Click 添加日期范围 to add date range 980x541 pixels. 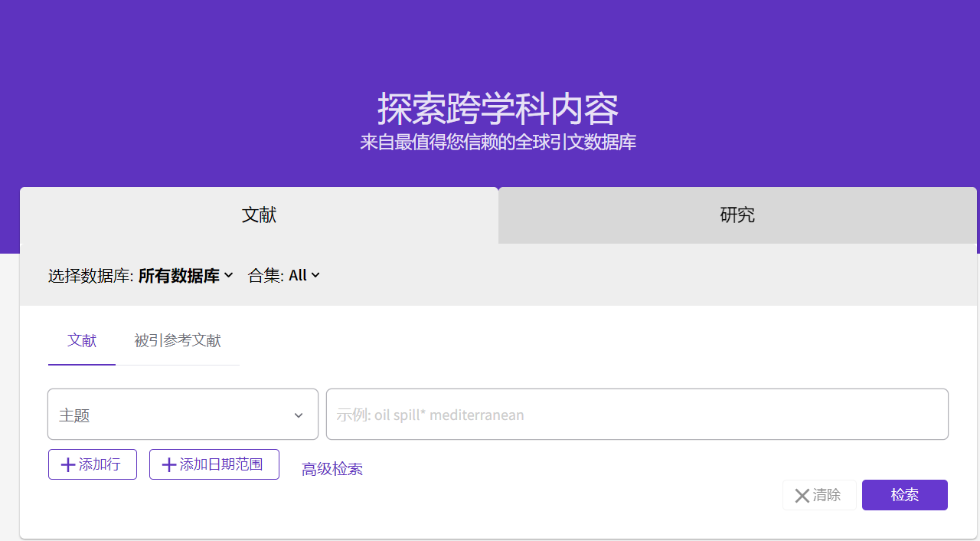click(x=214, y=464)
